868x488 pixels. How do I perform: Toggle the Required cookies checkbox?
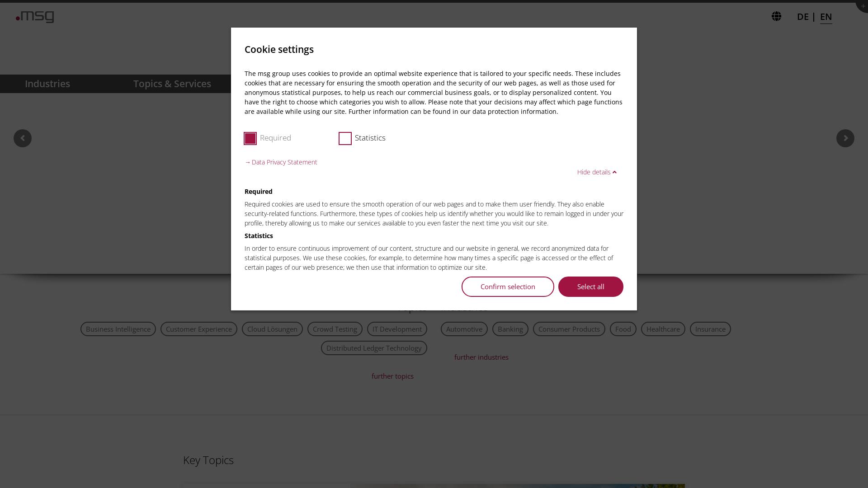250,138
